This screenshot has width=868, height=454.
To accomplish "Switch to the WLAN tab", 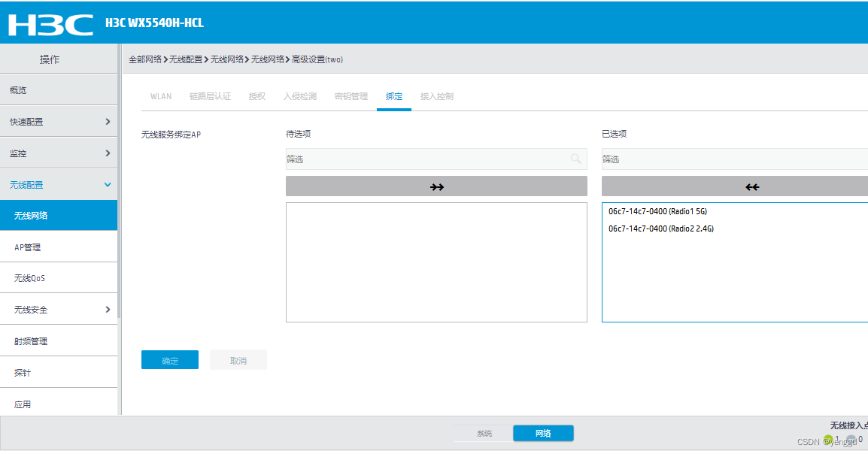I will tap(160, 95).
